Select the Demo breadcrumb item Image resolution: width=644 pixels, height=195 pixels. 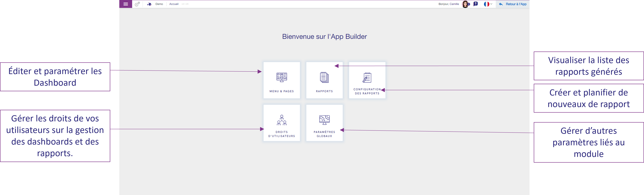[x=159, y=4]
